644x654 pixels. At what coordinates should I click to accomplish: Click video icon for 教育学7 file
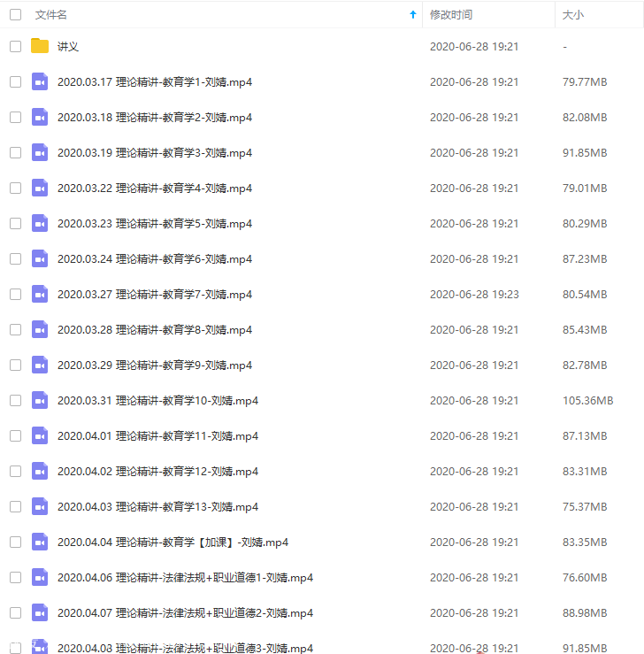tap(40, 295)
